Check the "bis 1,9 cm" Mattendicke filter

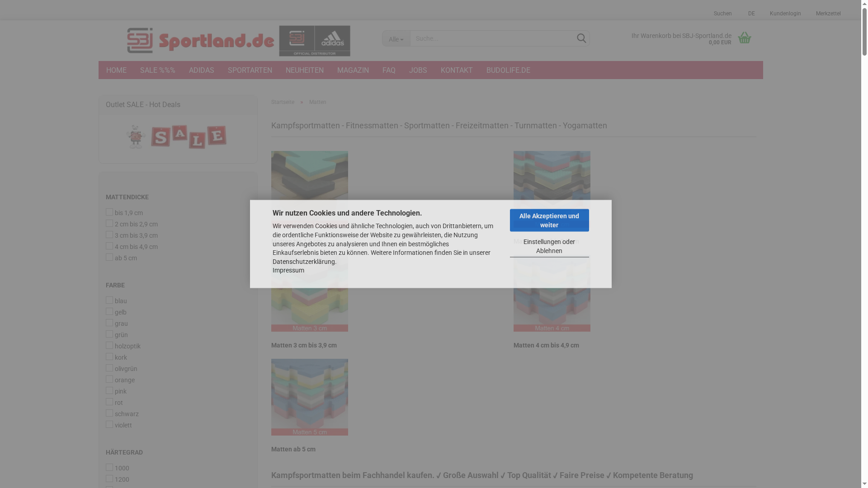(x=109, y=211)
